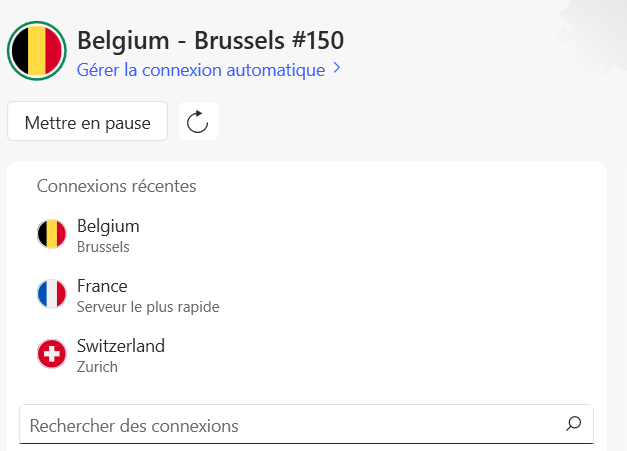This screenshot has height=451, width=627.
Task: Click the Switzerland flag icon
Action: (x=52, y=354)
